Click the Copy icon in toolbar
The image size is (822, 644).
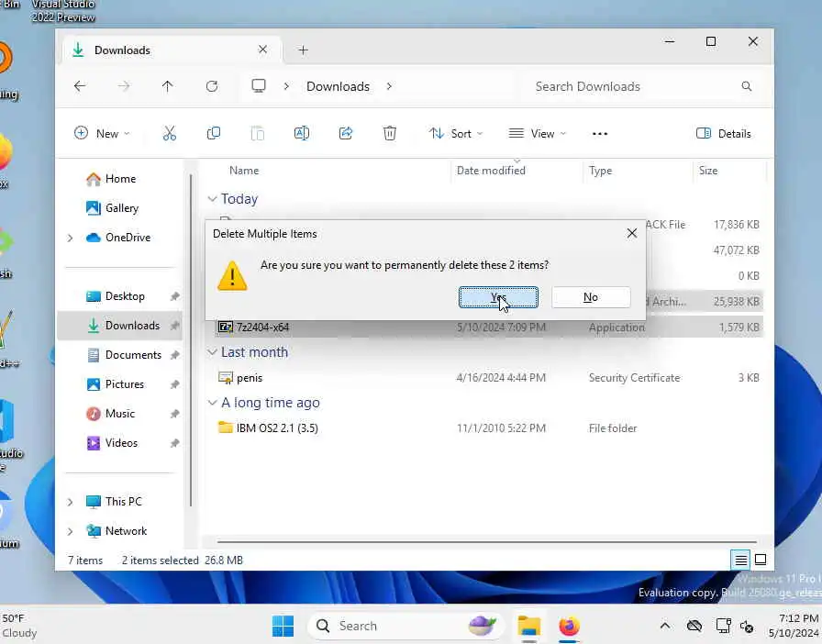(214, 134)
